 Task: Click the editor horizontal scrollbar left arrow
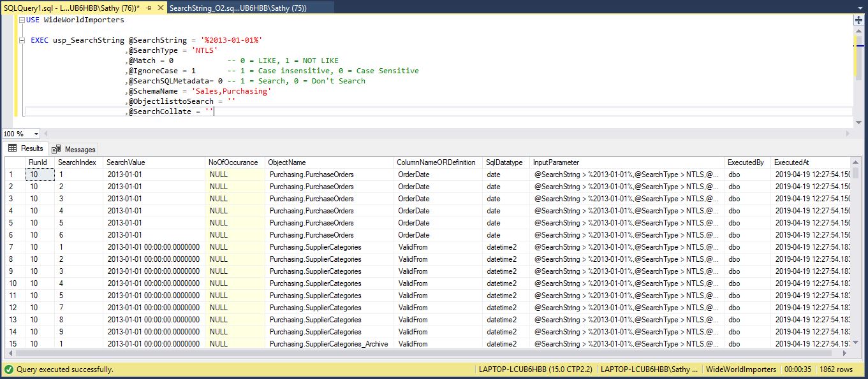click(47, 134)
